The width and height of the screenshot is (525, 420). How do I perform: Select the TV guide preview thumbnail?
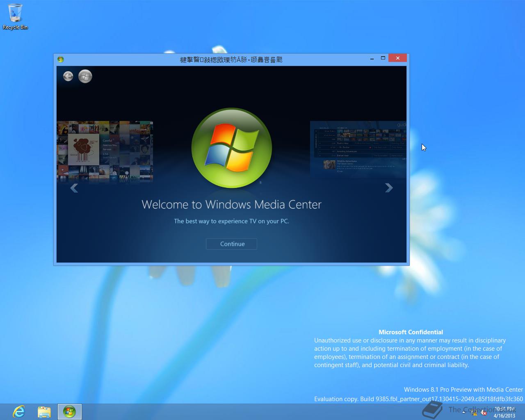coord(358,150)
